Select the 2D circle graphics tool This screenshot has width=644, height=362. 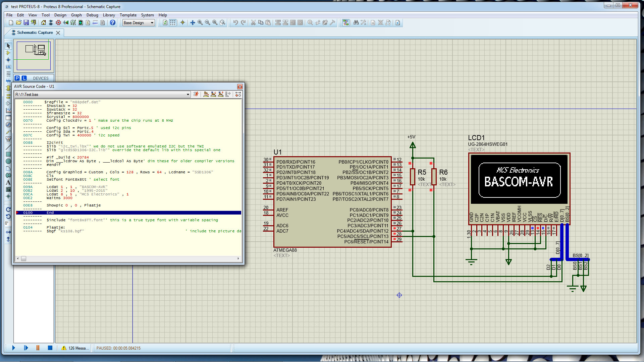(x=8, y=161)
